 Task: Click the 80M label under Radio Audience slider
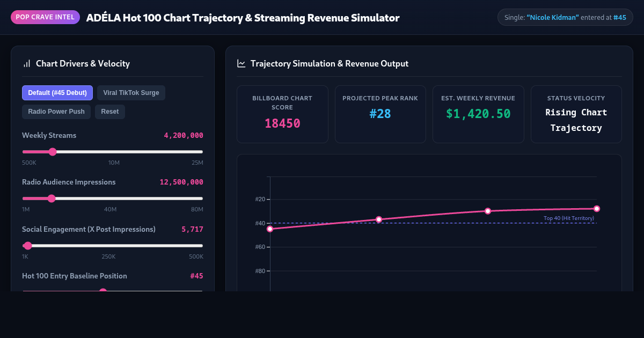(197, 209)
